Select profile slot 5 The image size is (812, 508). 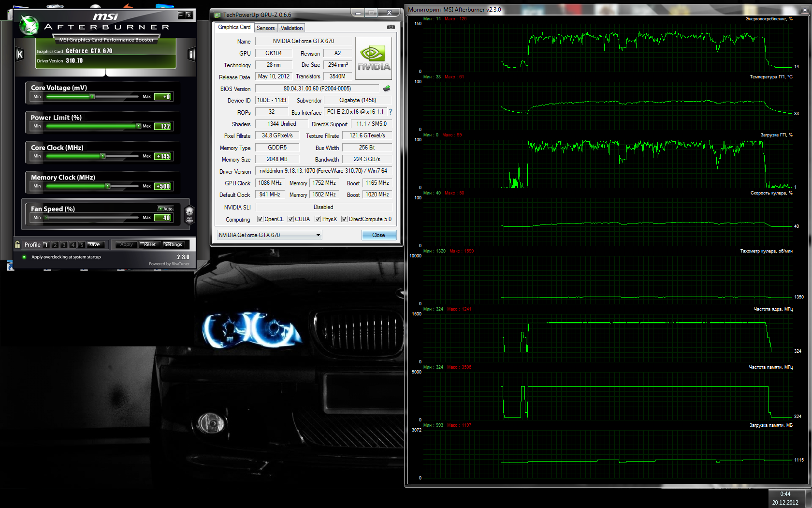coord(81,245)
